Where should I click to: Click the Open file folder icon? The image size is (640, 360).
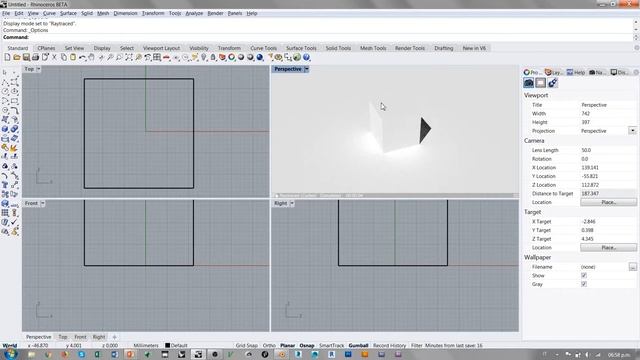coord(17,58)
